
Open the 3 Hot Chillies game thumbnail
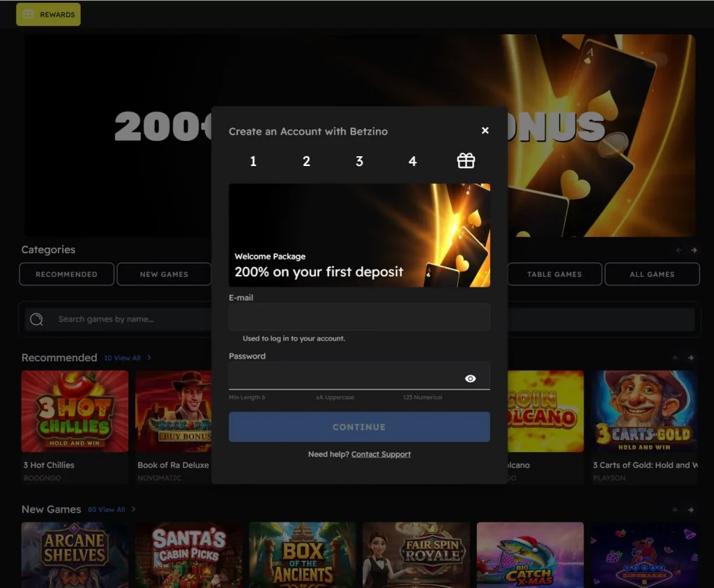point(73,412)
